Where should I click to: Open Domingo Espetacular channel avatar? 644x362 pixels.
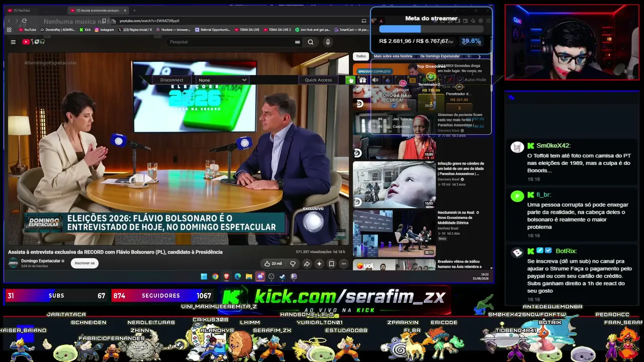coord(14,263)
